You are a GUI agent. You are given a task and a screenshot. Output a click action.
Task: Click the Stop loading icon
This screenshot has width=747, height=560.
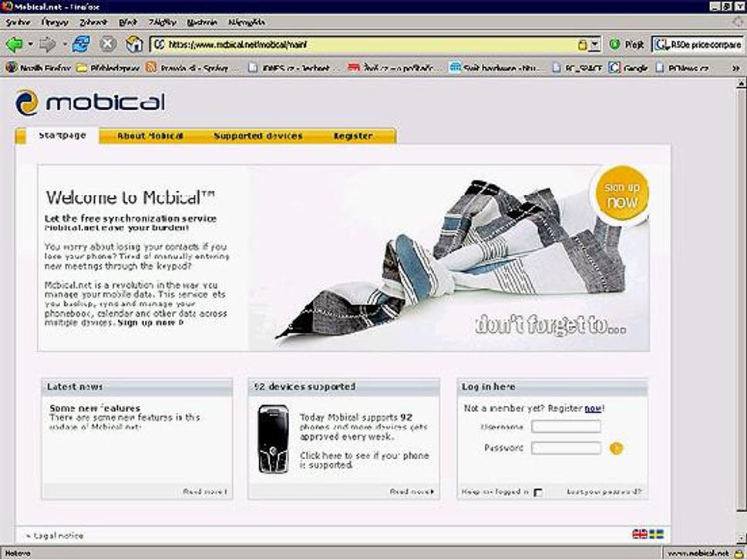[x=108, y=44]
